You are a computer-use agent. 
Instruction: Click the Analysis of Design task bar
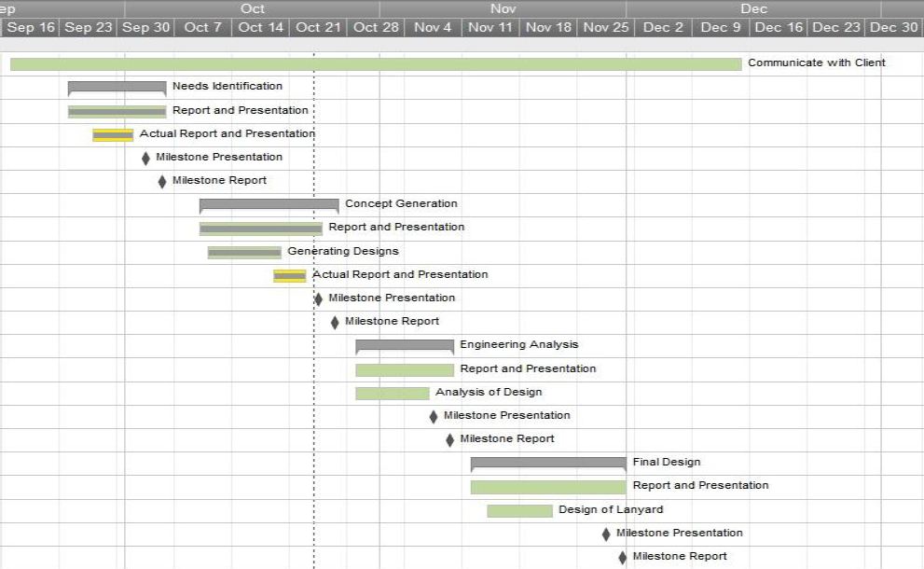click(x=392, y=393)
